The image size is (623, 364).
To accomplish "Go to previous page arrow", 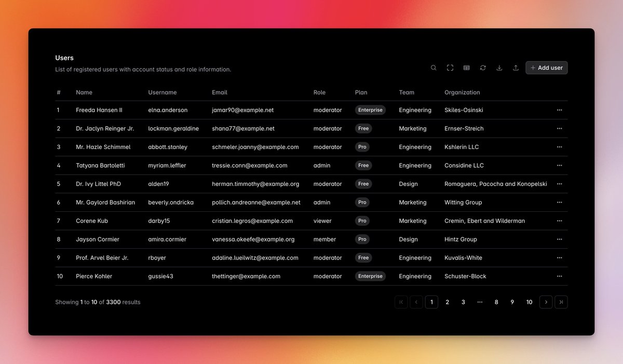I will coord(416,302).
